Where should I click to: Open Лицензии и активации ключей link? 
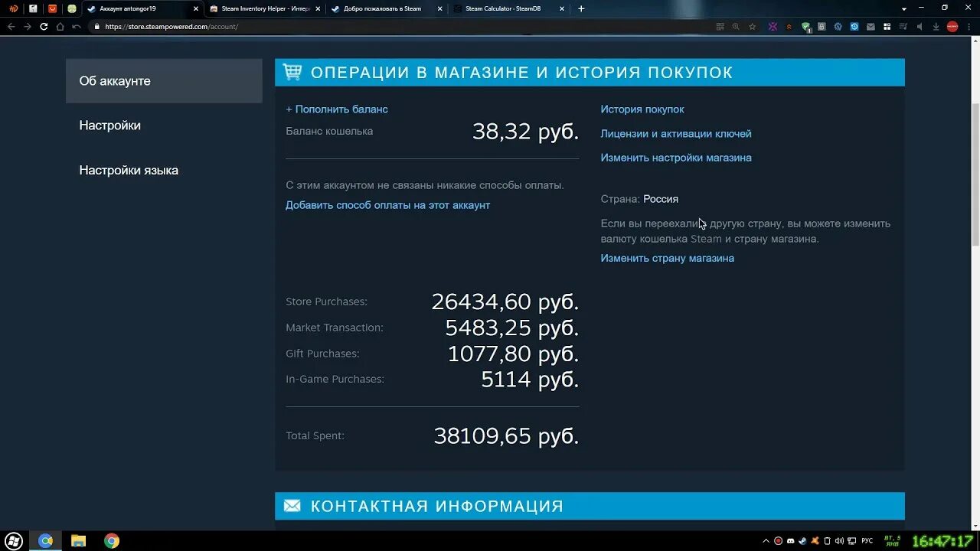tap(676, 134)
